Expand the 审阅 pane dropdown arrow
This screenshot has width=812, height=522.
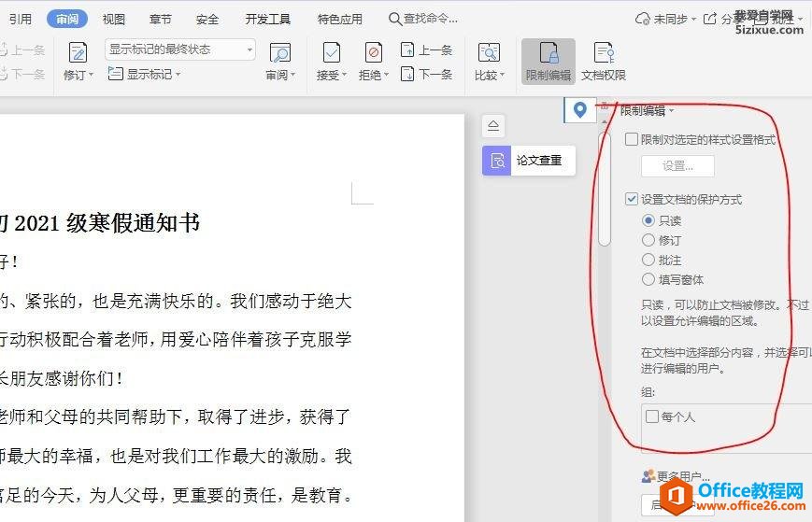[x=293, y=75]
